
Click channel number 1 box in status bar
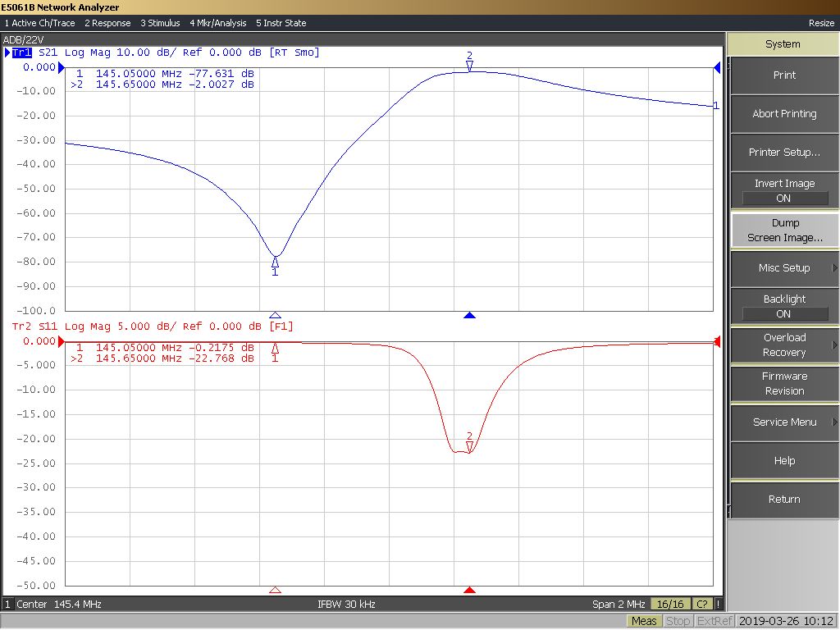coord(7,605)
